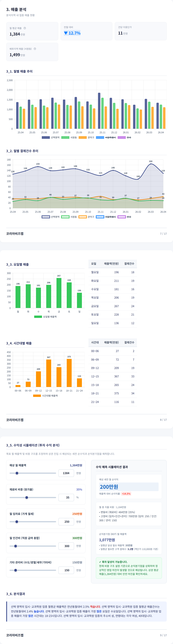
Task: Click the 3. 매출 분석 section title
Action: click(16, 9)
